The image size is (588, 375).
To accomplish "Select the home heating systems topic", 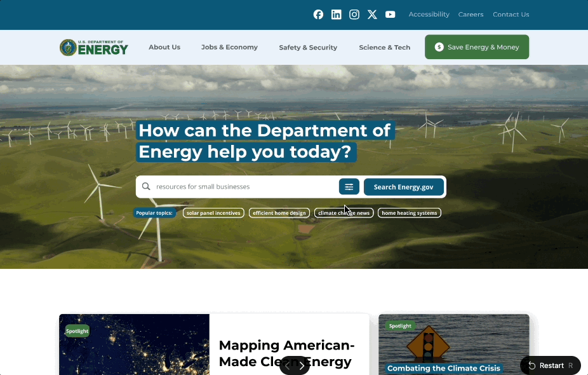I will tap(410, 213).
